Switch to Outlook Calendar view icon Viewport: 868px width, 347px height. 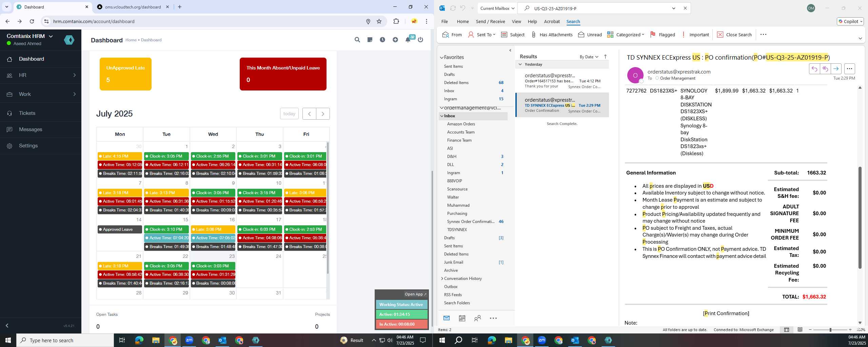tap(462, 318)
